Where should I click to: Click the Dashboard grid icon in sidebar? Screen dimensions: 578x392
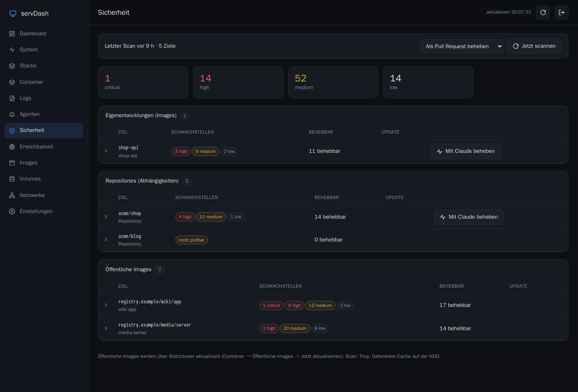[12, 34]
